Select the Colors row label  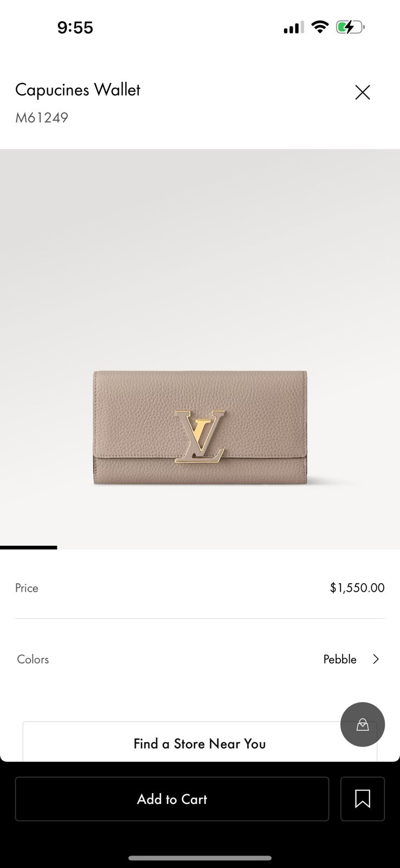click(x=33, y=659)
